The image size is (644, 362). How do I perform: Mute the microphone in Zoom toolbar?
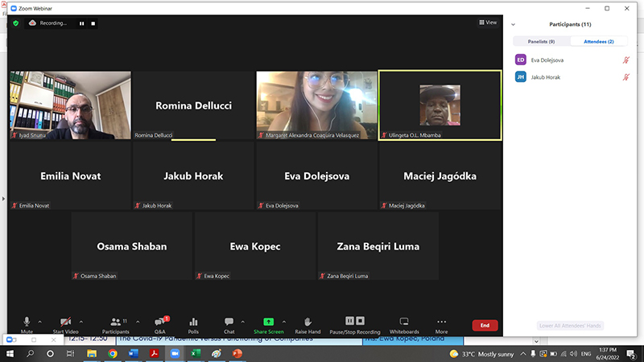click(x=27, y=322)
